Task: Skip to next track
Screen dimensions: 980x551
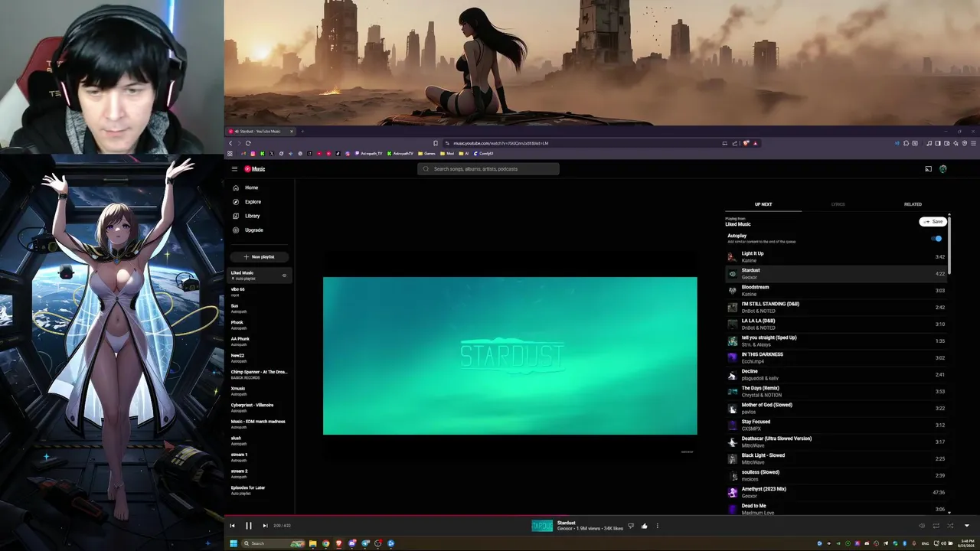Action: (265, 526)
